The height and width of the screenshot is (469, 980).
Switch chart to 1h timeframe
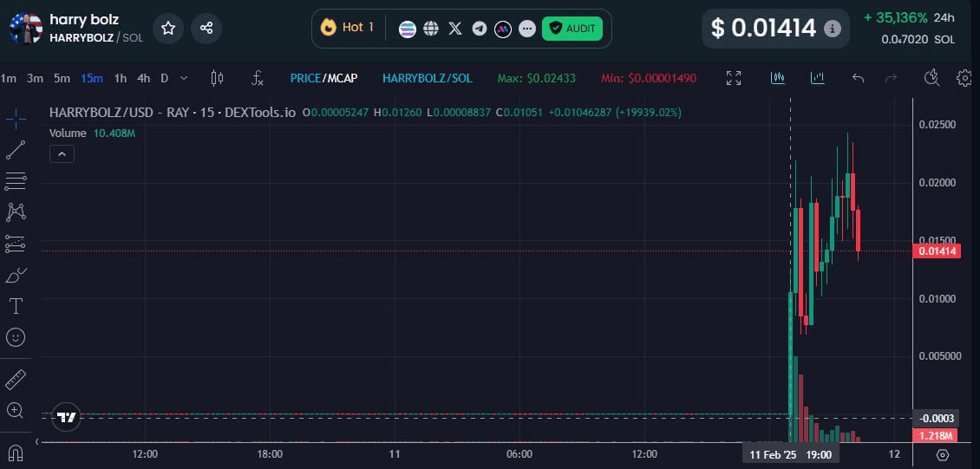[120, 79]
